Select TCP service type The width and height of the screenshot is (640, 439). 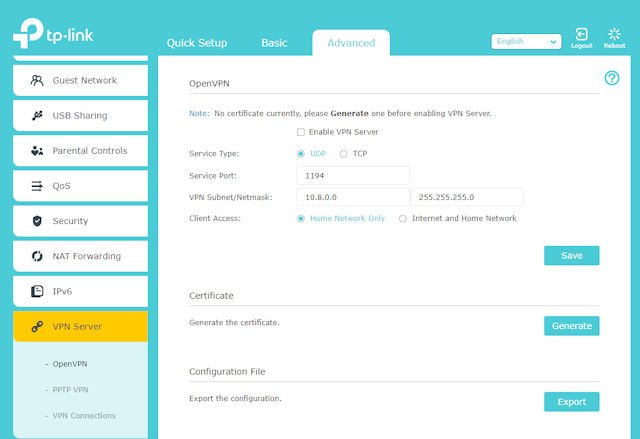click(x=343, y=154)
